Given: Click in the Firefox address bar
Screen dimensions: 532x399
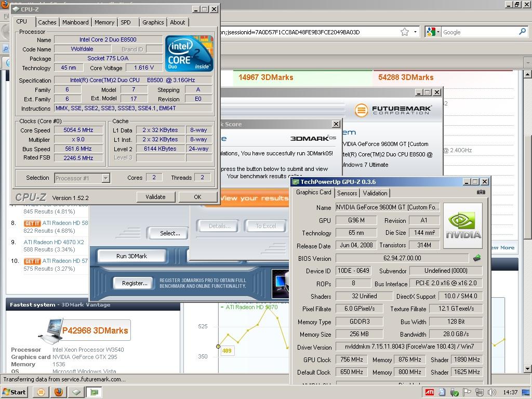Looking at the screenshot, I should [x=309, y=32].
